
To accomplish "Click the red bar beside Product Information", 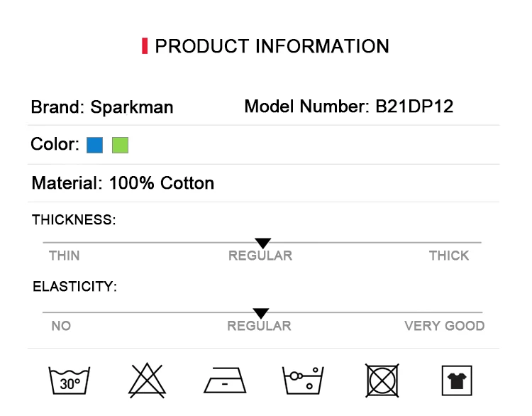I will point(145,46).
